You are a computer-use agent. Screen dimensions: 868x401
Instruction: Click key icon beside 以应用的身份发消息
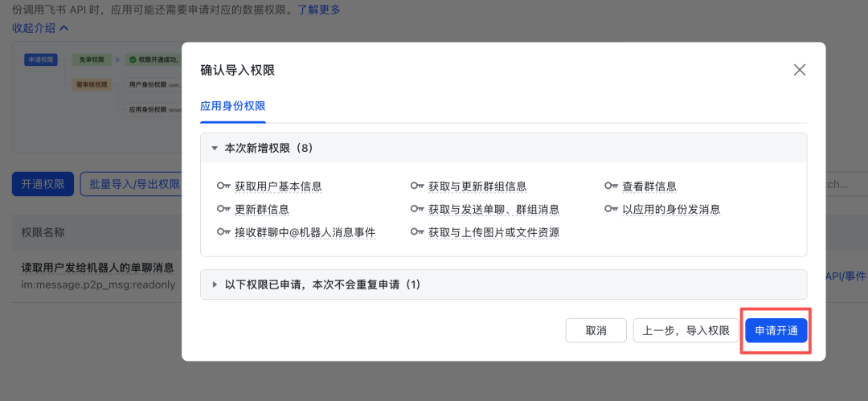coord(611,210)
